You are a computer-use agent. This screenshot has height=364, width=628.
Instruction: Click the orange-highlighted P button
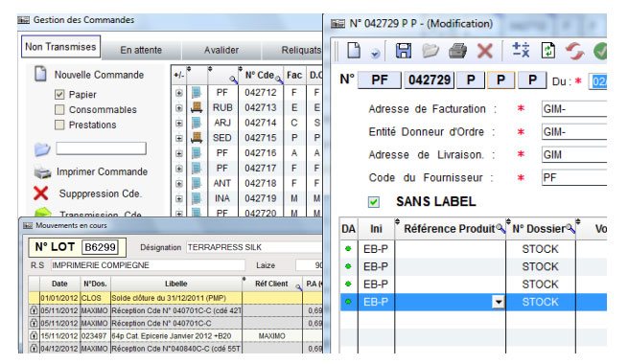[x=500, y=80]
